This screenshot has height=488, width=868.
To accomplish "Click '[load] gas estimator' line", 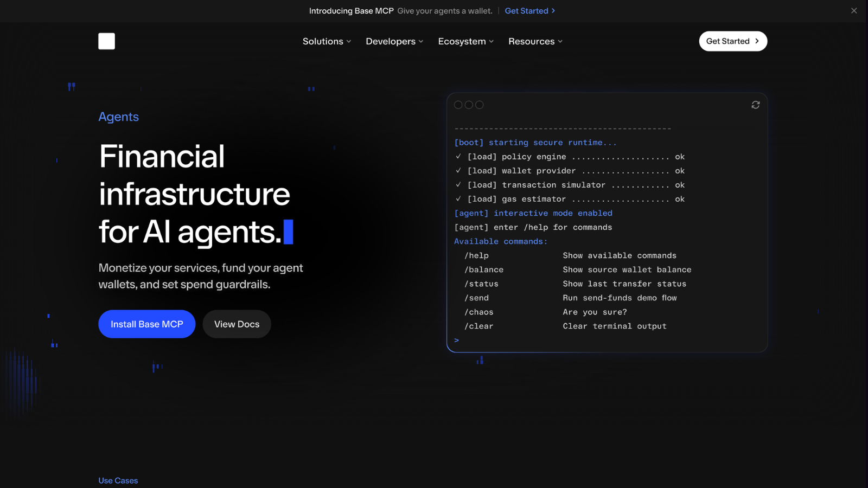I will click(x=570, y=199).
